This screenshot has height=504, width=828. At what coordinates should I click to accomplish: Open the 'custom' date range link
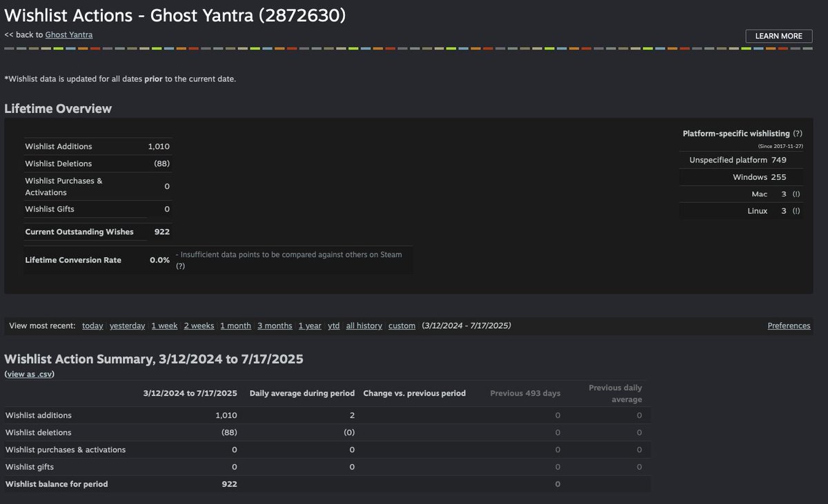click(x=402, y=325)
